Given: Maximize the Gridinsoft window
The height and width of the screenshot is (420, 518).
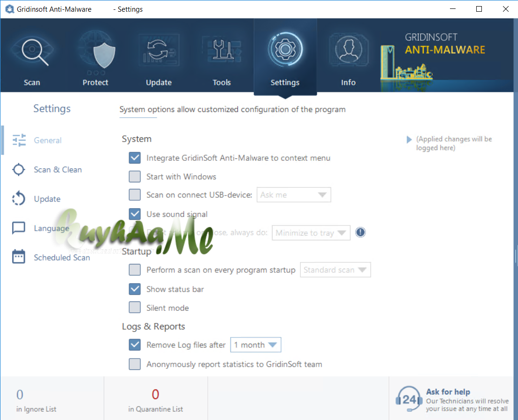Looking at the screenshot, I should [479, 9].
